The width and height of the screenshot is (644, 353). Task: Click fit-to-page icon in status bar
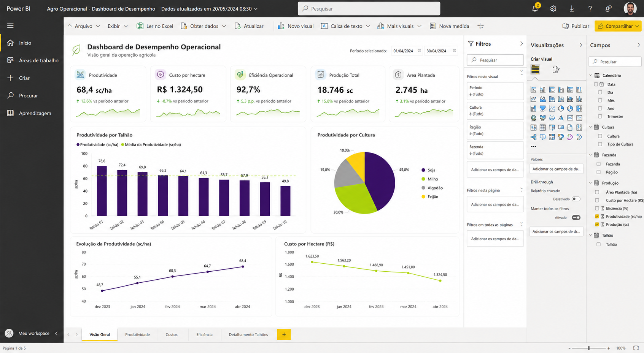[x=636, y=348]
